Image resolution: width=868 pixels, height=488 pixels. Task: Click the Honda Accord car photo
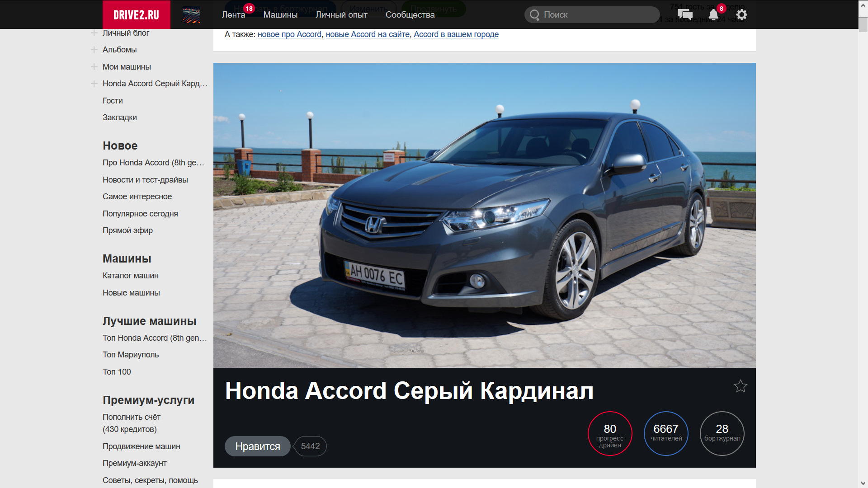484,215
